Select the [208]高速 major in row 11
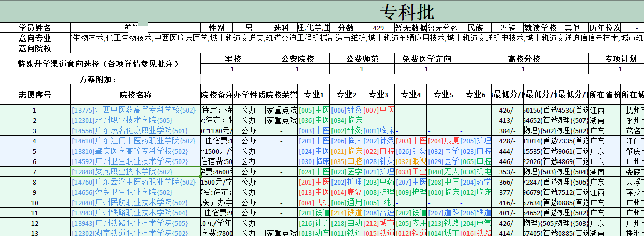 click(378, 213)
